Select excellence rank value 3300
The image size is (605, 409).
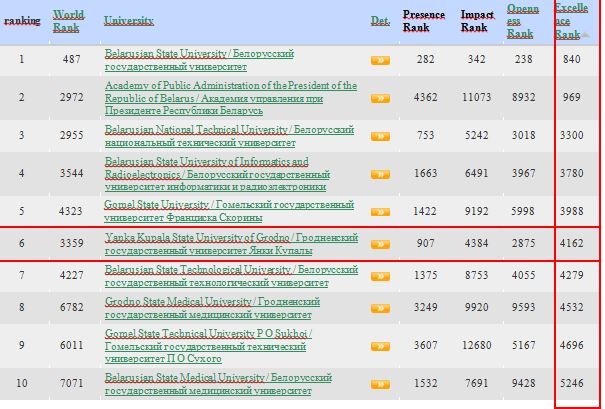[571, 135]
